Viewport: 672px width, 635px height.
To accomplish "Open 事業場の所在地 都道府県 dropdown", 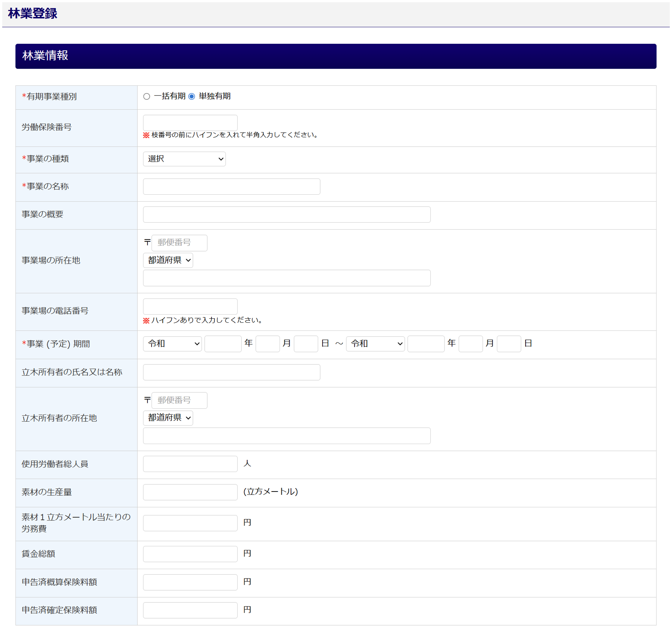I will pos(168,260).
